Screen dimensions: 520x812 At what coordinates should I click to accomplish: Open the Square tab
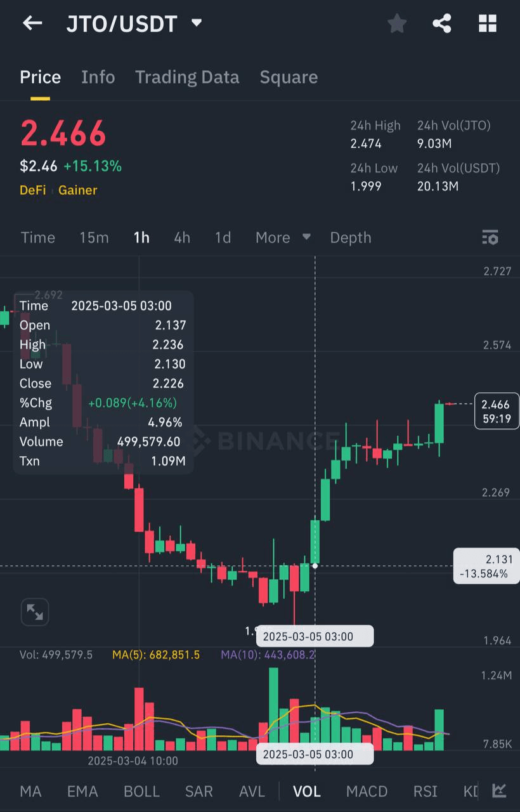(x=289, y=77)
